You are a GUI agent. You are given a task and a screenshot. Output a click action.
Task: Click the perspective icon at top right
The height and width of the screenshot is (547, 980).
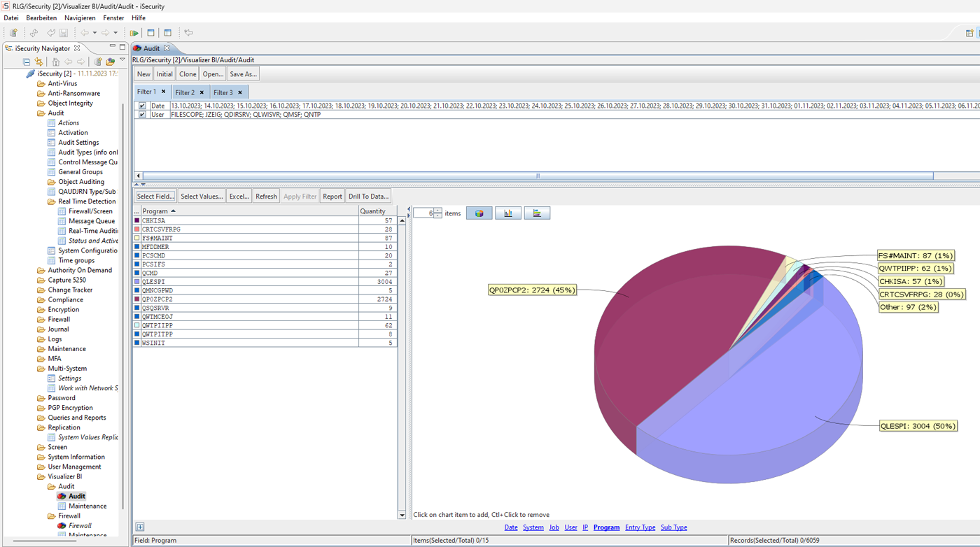point(969,33)
